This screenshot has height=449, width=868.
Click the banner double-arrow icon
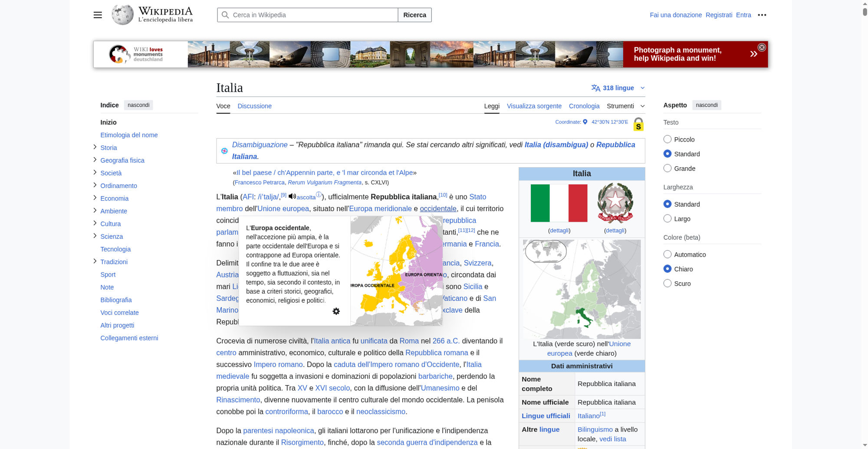(x=753, y=54)
